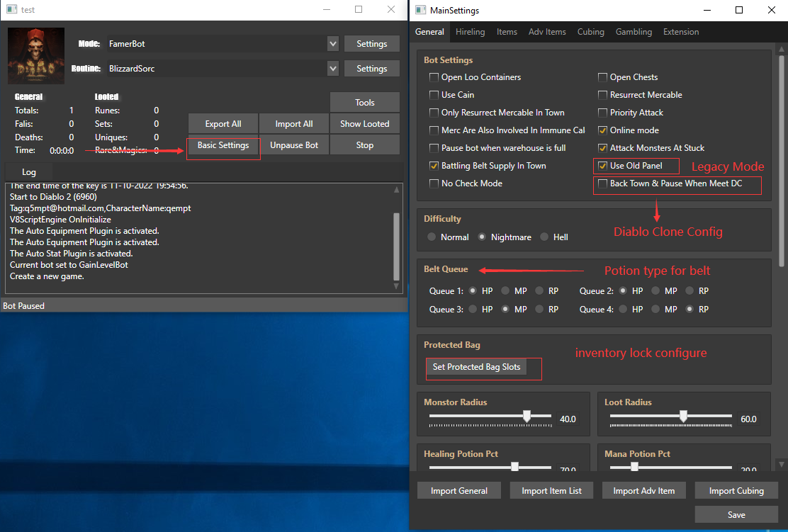Save the MainSettings configuration

(x=736, y=515)
